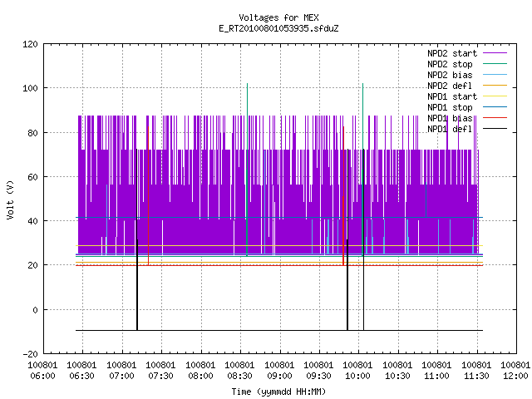
Task: Click the 09:00 time axis label
Action: point(279,377)
